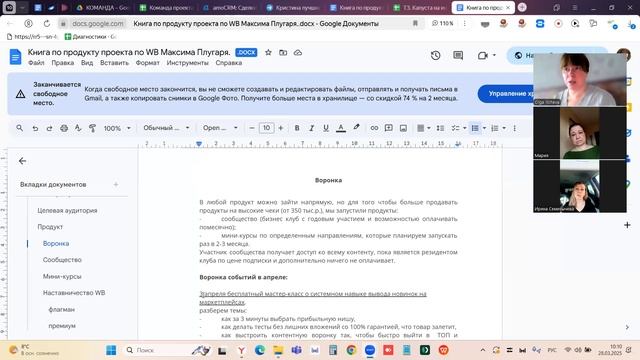Add a new document tab with plus

[x=116, y=184]
